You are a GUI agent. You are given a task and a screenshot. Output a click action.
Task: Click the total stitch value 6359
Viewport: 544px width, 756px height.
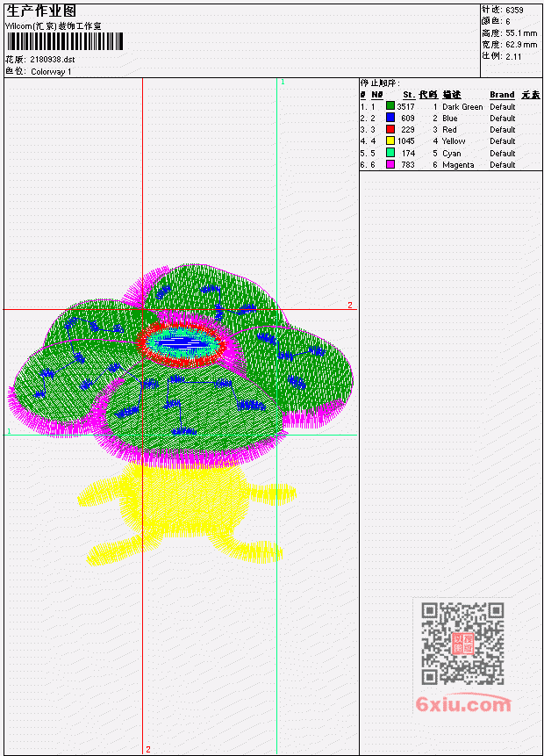coord(514,10)
